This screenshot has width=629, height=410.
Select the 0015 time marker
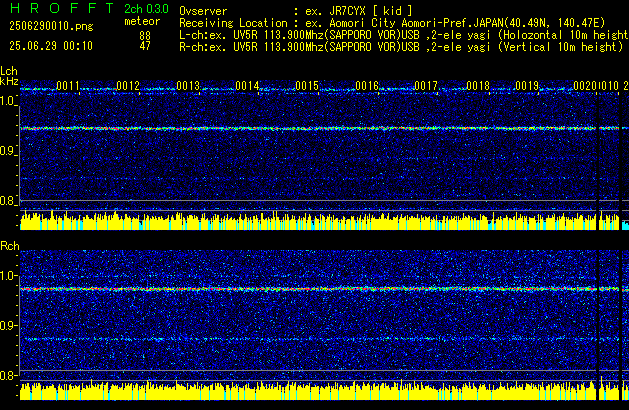[307, 86]
